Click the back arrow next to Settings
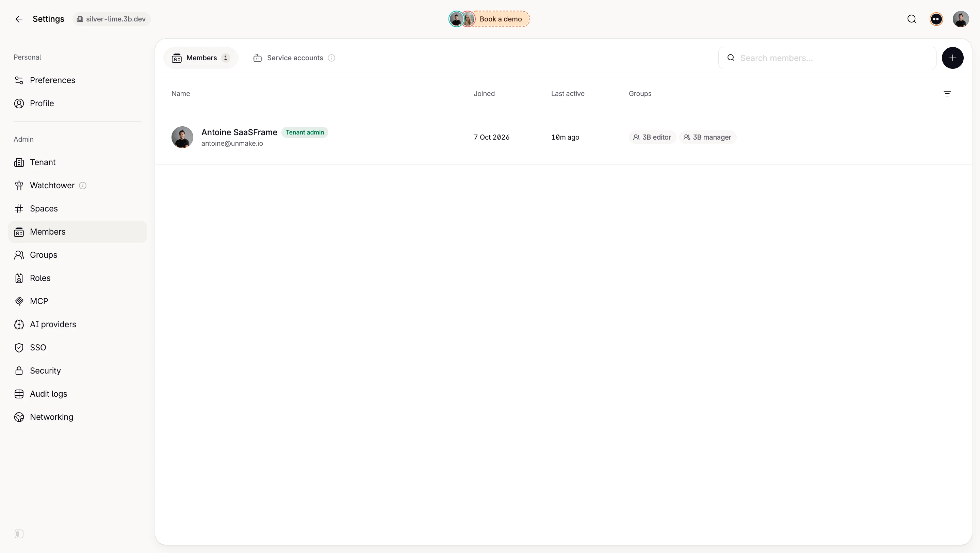 click(19, 19)
